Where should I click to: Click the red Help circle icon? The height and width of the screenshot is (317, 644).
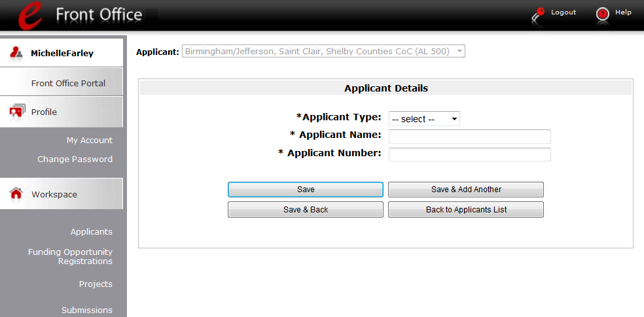(602, 14)
